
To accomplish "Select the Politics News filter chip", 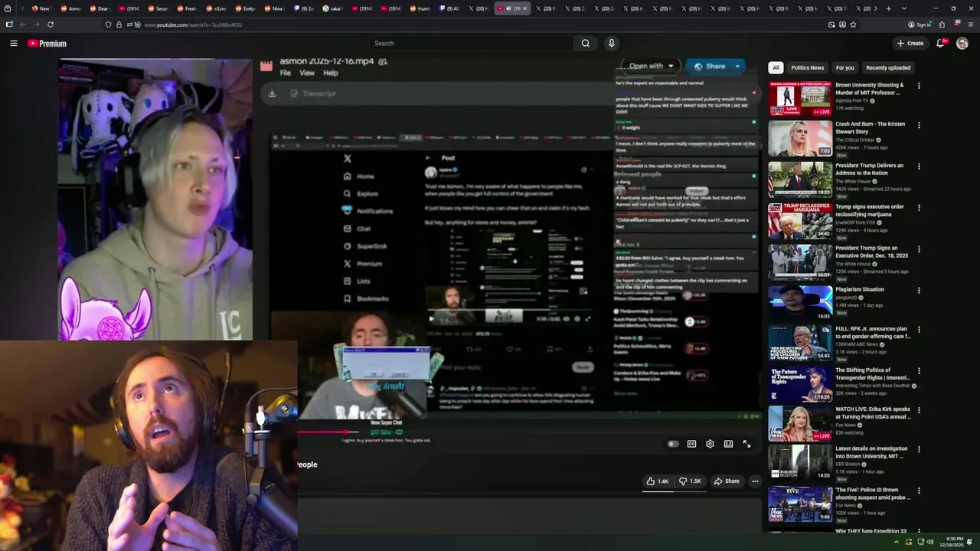I will [x=808, y=67].
